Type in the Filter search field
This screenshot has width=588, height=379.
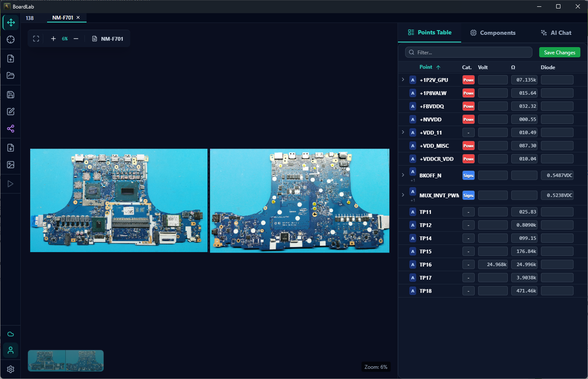(468, 52)
